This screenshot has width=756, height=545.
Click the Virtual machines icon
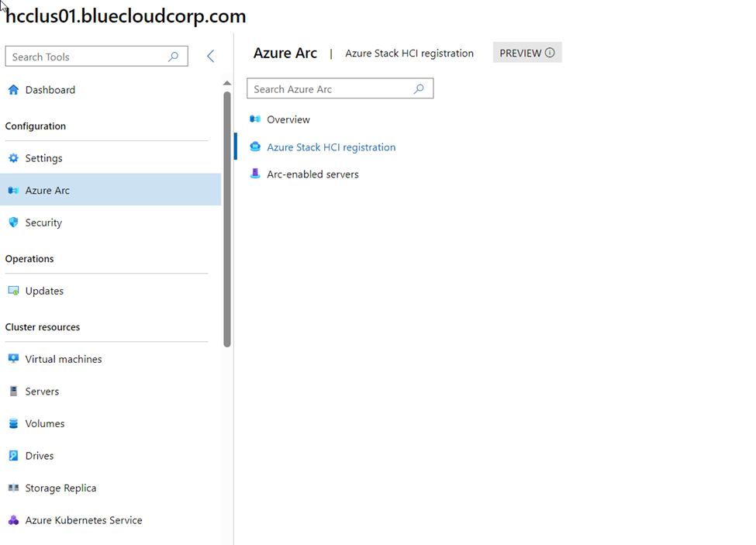tap(13, 358)
